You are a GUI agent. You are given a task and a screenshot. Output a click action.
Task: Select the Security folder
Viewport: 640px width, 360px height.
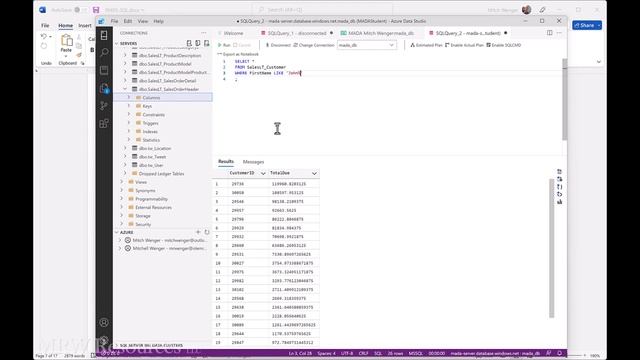[143, 224]
